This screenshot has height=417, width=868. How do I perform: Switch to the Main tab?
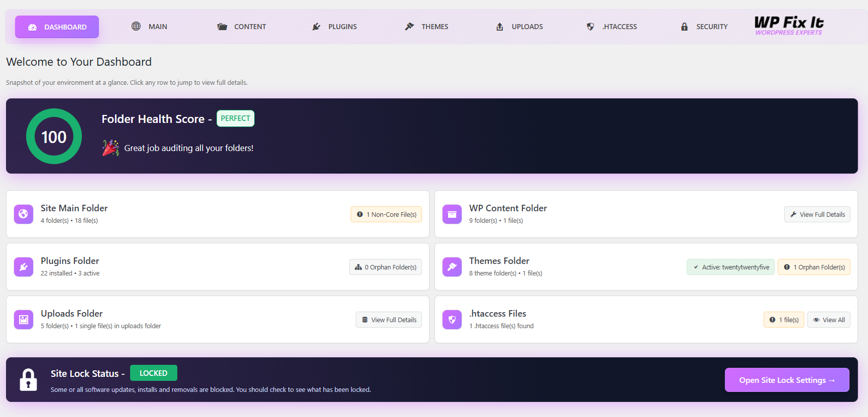pos(149,27)
